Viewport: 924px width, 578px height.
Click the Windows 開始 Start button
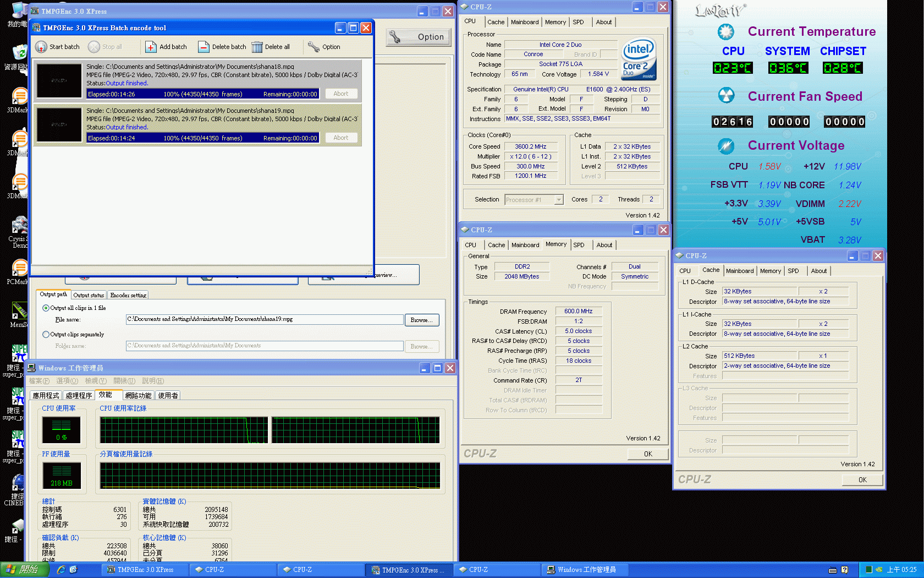tap(25, 570)
